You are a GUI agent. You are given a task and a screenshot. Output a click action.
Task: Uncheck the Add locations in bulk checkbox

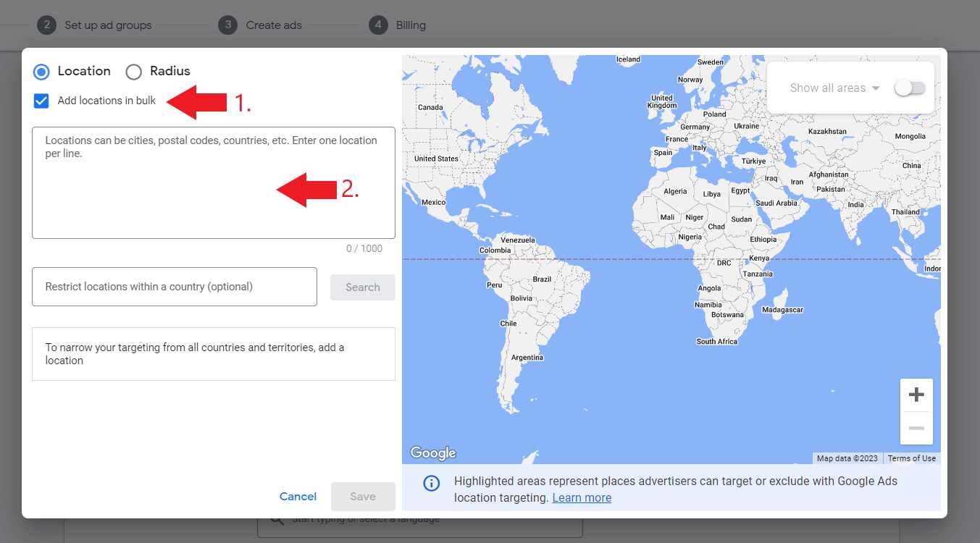point(41,100)
